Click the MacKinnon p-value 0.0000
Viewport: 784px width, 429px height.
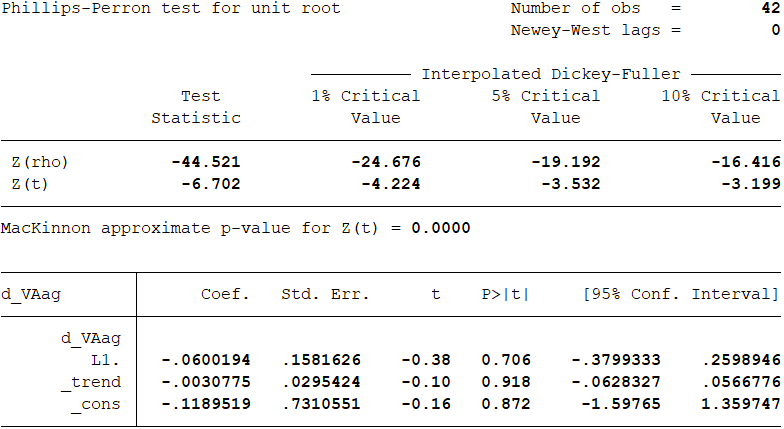(x=441, y=227)
